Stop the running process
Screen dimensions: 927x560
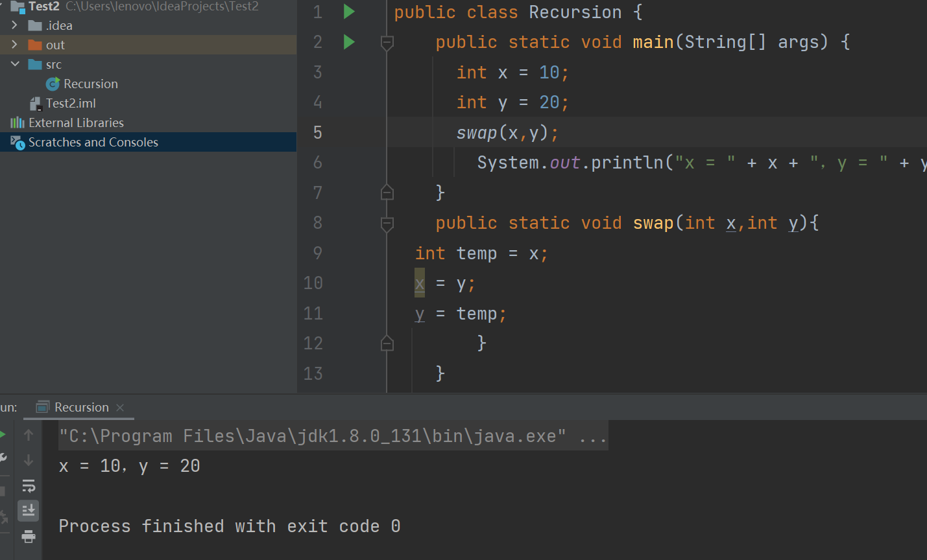[3, 491]
